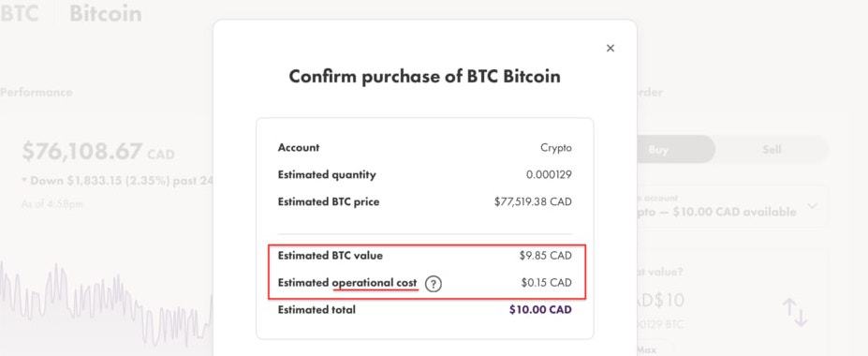Click the $10.00 CAD estimated total
868x356 pixels.
point(540,309)
